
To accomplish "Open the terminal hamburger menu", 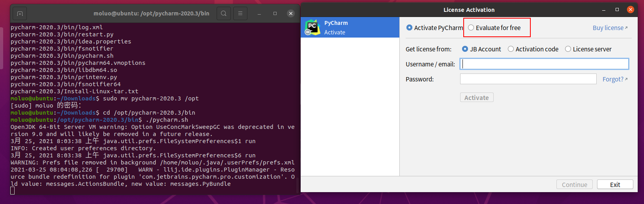I will 240,13.
